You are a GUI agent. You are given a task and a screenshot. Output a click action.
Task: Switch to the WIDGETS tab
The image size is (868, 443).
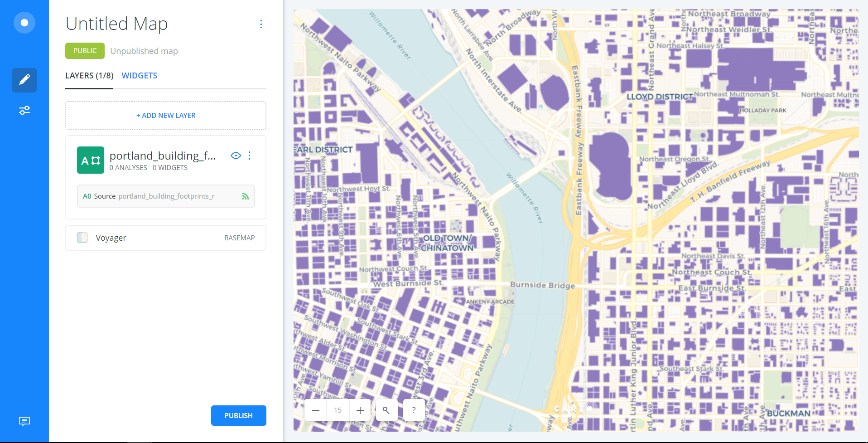point(139,76)
